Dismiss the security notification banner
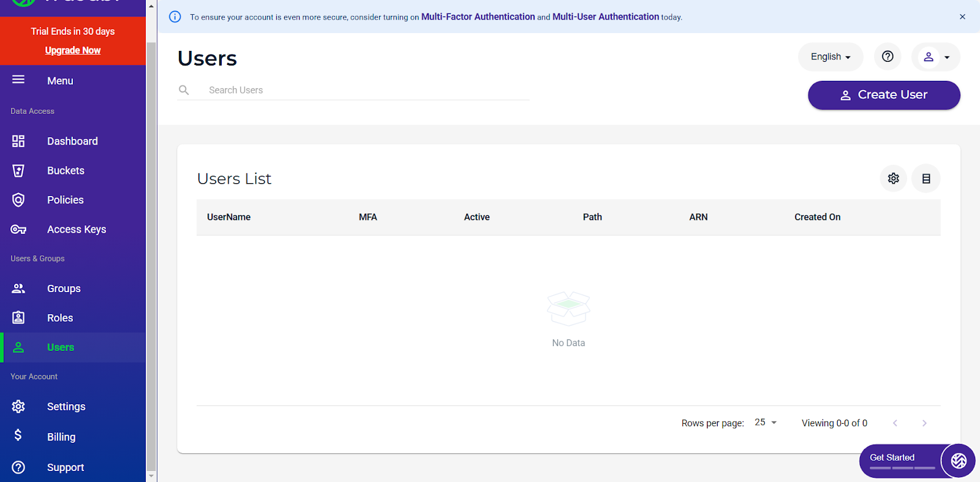The image size is (980, 482). pyautogui.click(x=962, y=17)
